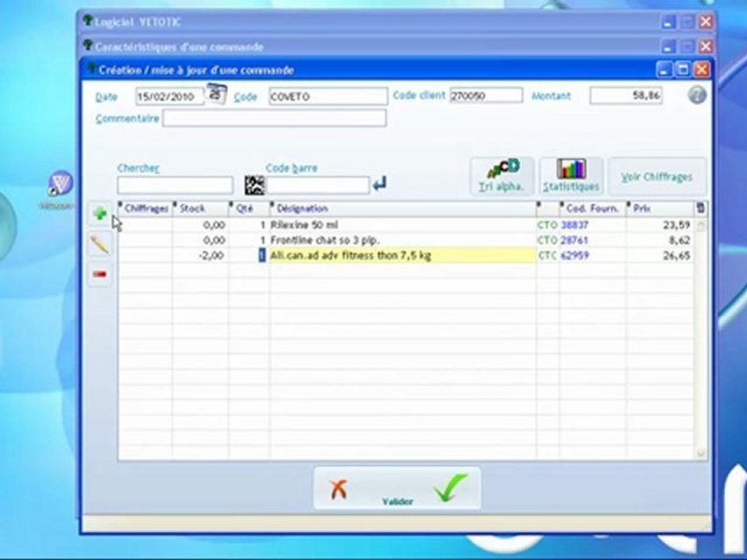Click the blue enter arrow icon
The width and height of the screenshot is (747, 560).
379,184
